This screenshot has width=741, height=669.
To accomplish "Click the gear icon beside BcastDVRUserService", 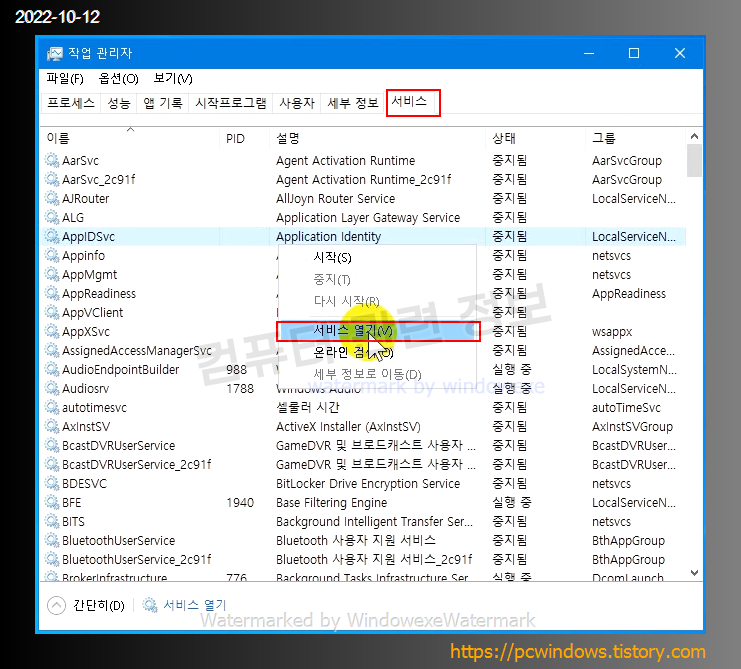I will (52, 445).
